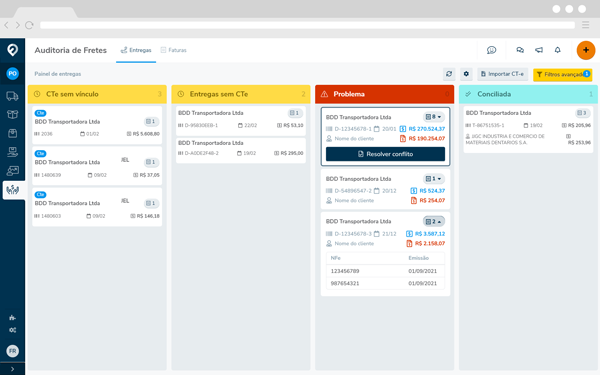600x375 pixels.
Task: Expand the 8 documents dropdown on D-12345678-1 card
Action: pyautogui.click(x=434, y=117)
